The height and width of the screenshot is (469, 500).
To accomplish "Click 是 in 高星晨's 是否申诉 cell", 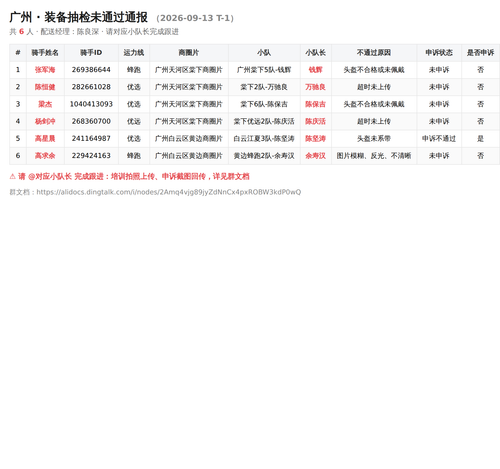I will [480, 139].
